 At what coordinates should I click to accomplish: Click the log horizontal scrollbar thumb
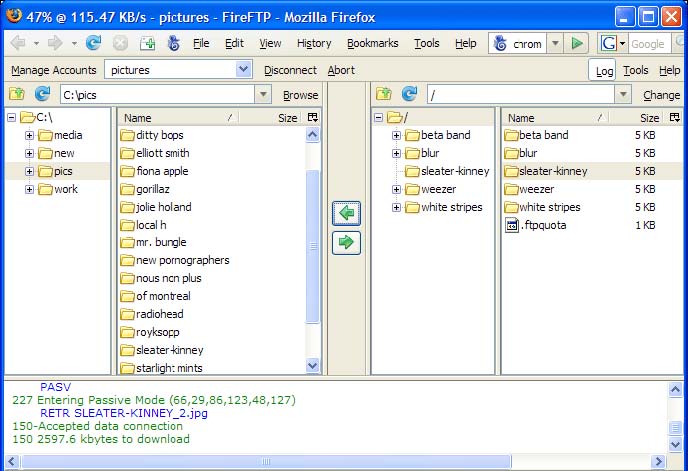(266, 461)
